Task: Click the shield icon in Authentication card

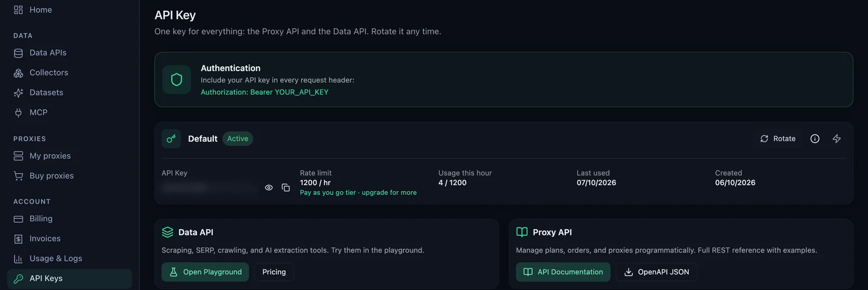Action: pyautogui.click(x=176, y=80)
